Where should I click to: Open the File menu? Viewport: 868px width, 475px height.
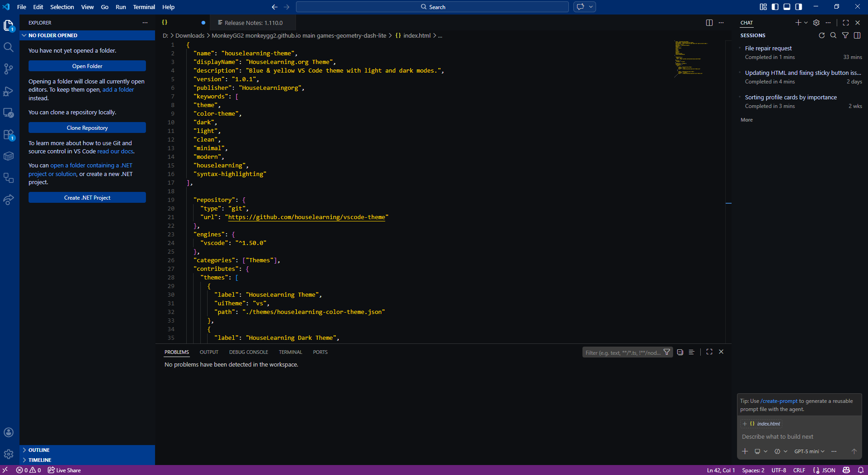click(x=21, y=7)
